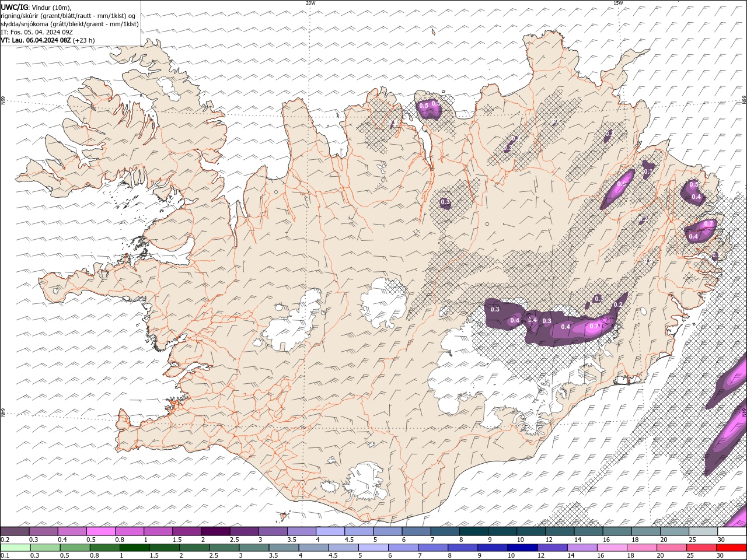Select the upper legend swatch labeled 2.5

(x=244, y=531)
